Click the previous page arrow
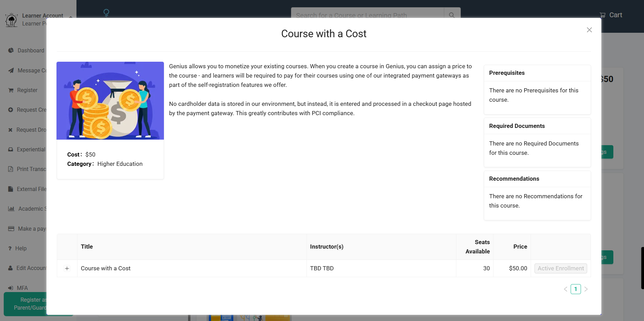The height and width of the screenshot is (321, 644). coord(565,289)
